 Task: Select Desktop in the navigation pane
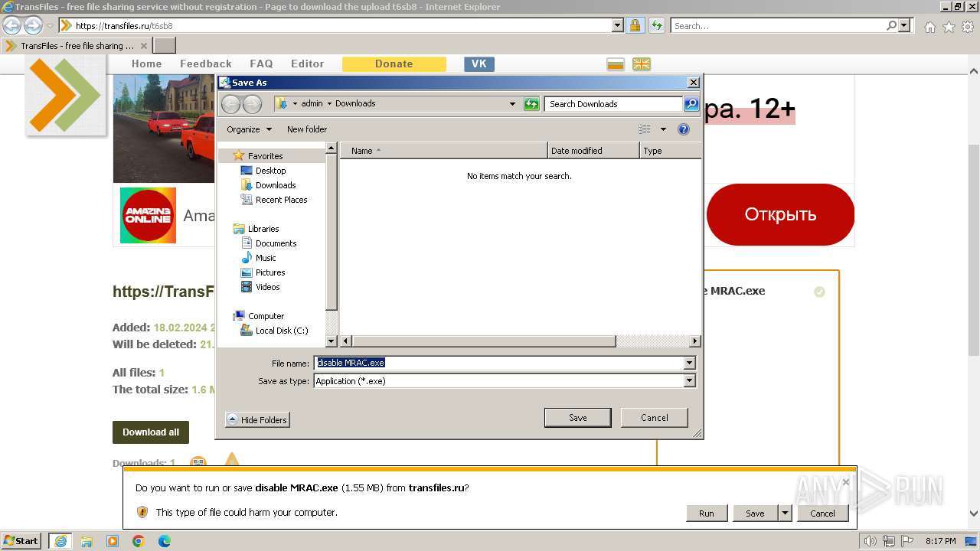270,171
